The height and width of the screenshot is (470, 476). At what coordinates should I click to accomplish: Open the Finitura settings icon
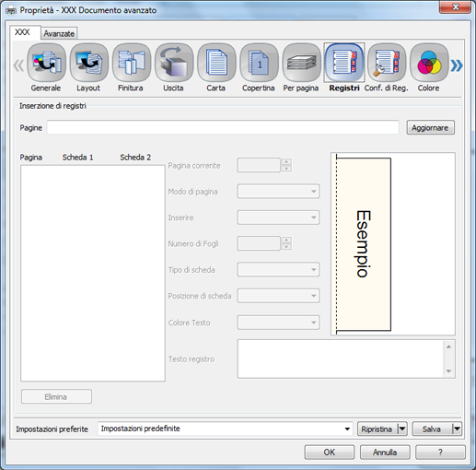click(x=132, y=63)
